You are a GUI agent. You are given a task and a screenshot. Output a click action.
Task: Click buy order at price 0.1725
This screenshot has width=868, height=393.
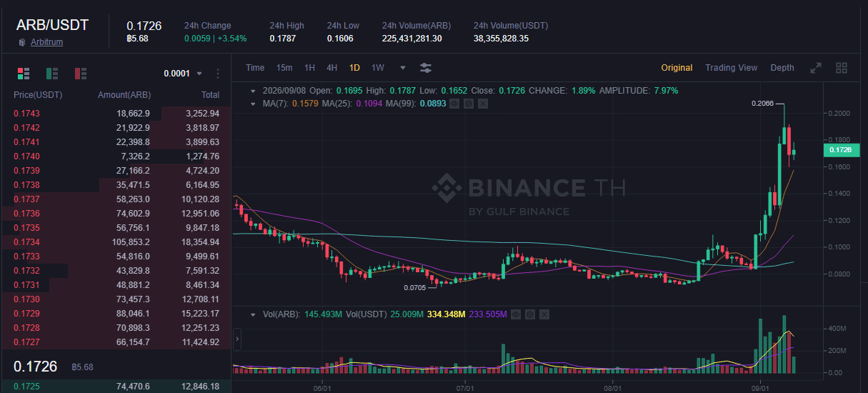[x=116, y=387]
